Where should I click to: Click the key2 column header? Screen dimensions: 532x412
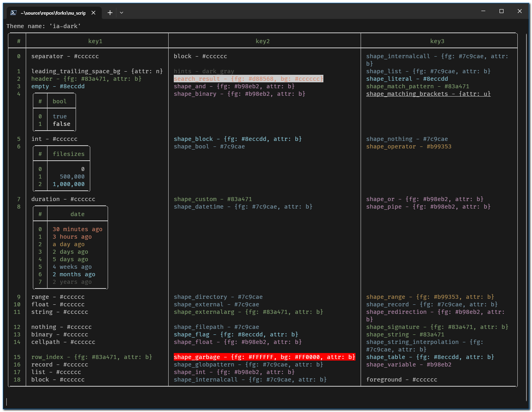[x=263, y=41]
